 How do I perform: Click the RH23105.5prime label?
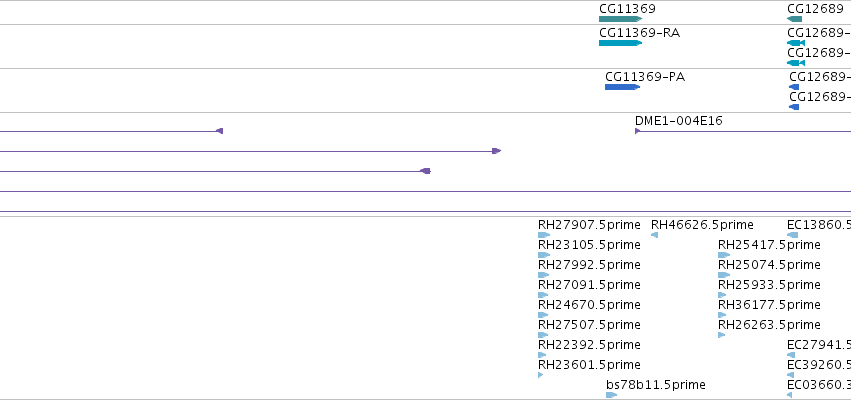(x=589, y=245)
